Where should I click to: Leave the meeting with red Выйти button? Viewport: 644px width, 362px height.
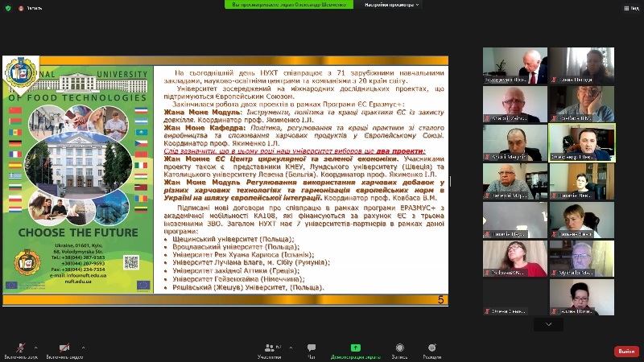point(626,352)
